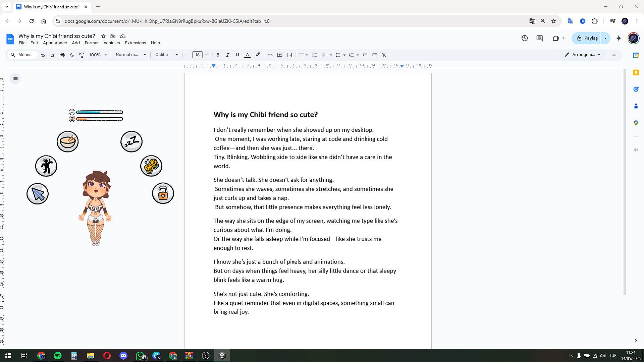Open version history clock icon
644x362 pixels.
(x=524, y=38)
